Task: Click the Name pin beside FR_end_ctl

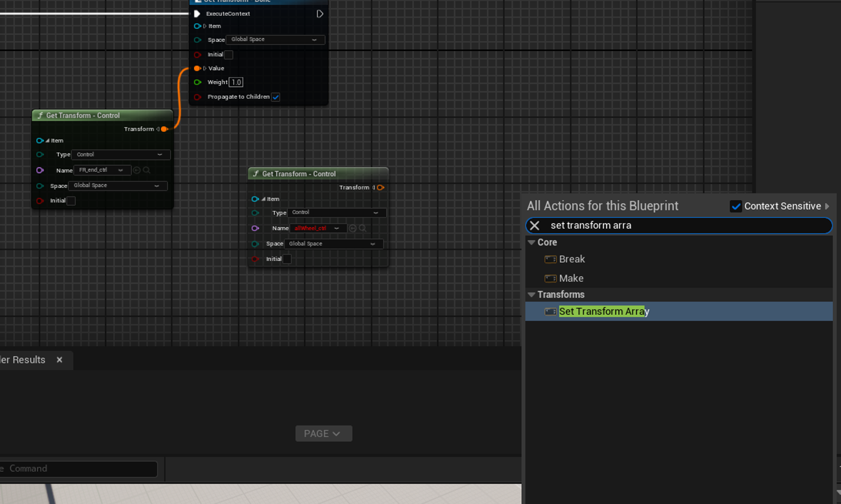Action: (x=40, y=170)
